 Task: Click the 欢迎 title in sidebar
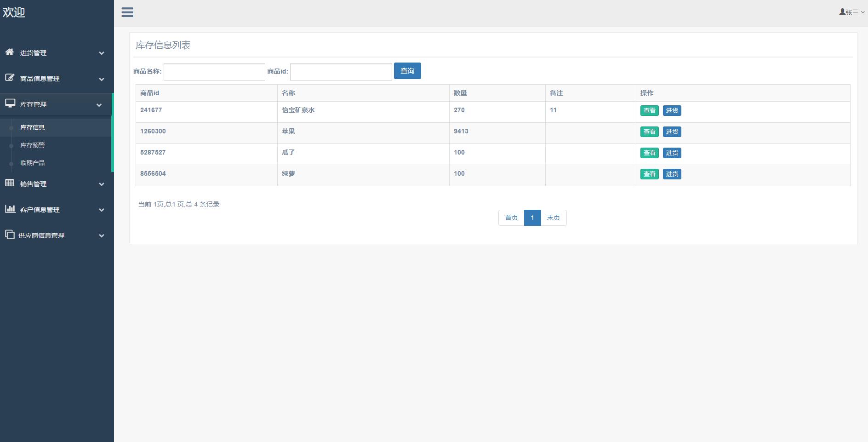pos(14,12)
